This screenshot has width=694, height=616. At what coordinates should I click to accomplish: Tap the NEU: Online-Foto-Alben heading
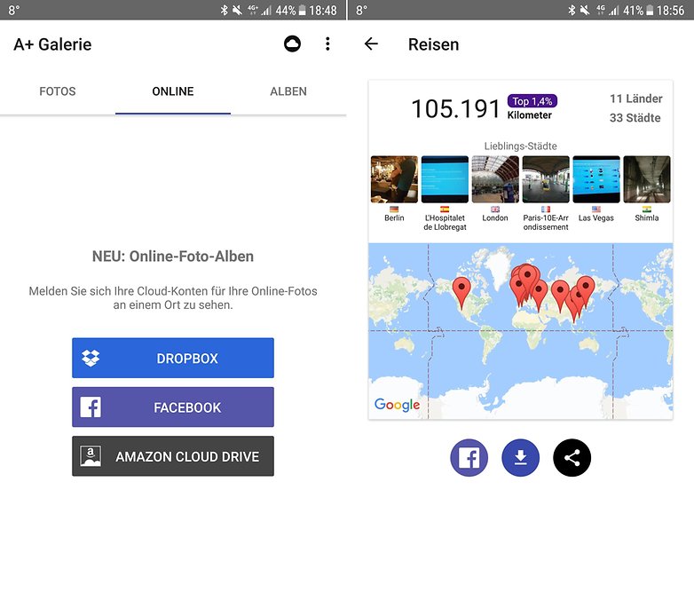click(173, 257)
